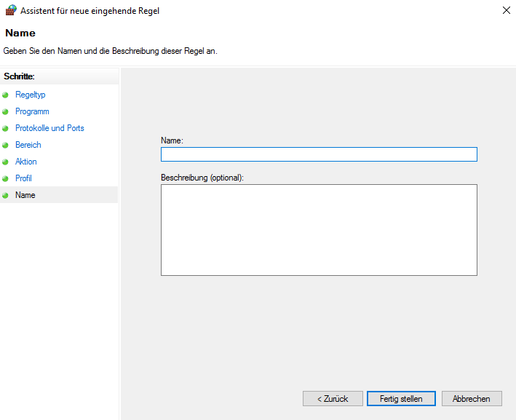
Task: Navigate to the Aktion step
Action: pyautogui.click(x=26, y=162)
